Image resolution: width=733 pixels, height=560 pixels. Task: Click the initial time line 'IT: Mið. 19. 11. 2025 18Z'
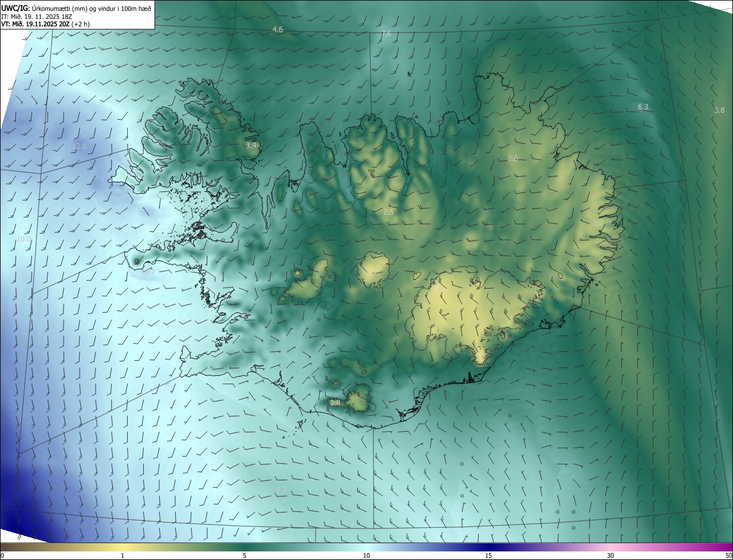(37, 16)
